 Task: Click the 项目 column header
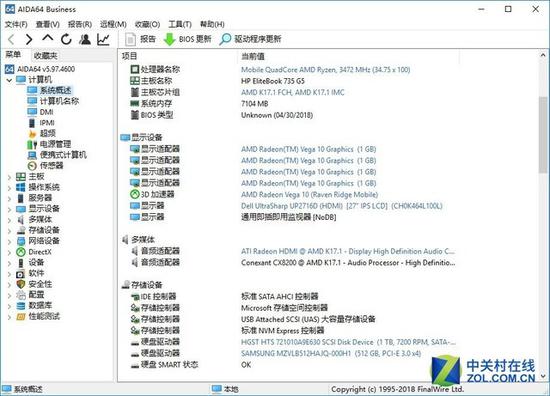(129, 56)
